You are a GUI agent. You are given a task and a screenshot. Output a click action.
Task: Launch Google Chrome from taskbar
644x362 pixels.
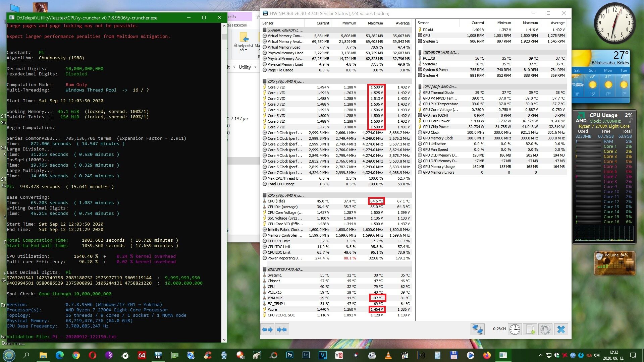click(76, 355)
